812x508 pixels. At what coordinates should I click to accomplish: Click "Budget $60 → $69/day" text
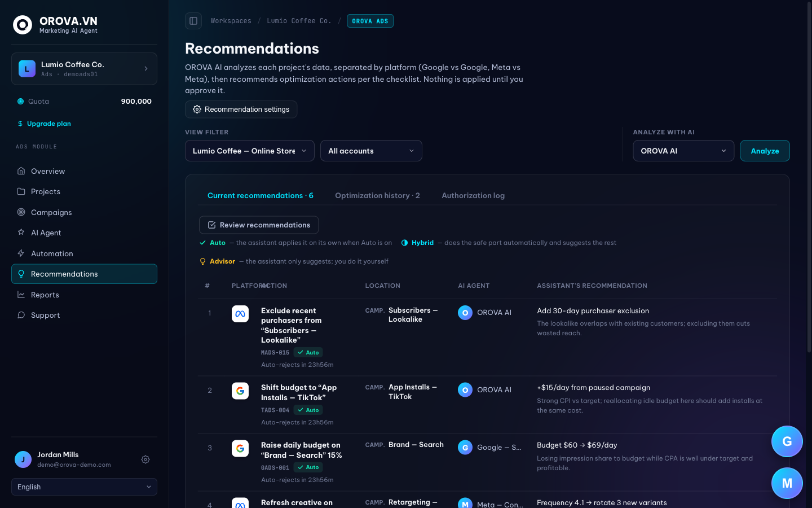[x=577, y=445]
